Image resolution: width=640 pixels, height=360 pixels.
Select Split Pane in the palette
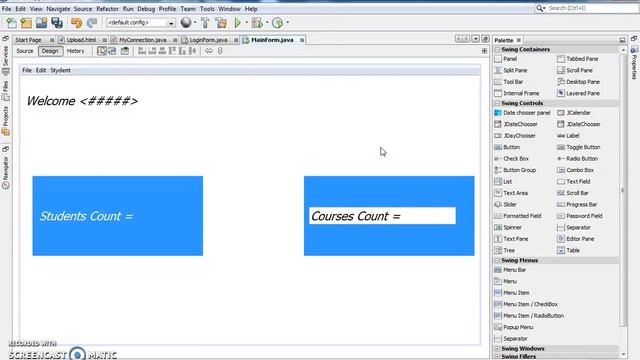(511, 70)
